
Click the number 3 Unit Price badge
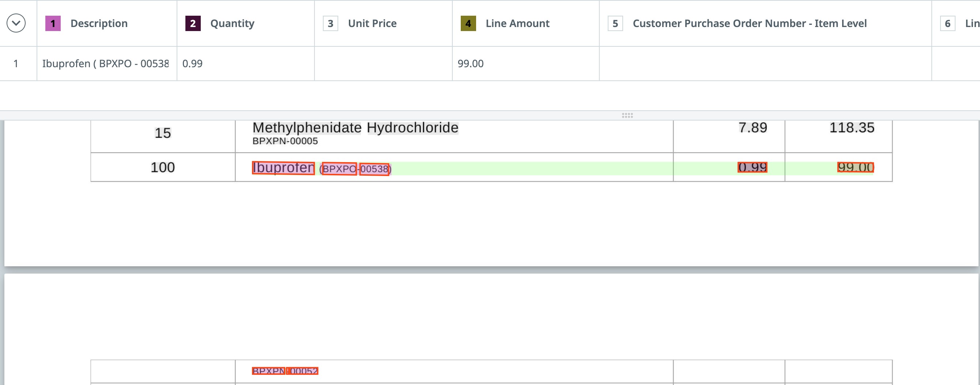tap(331, 24)
